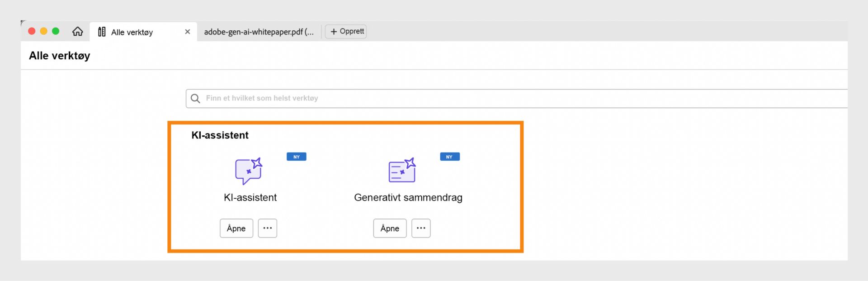The height and width of the screenshot is (281, 868).
Task: Click the tools icon in Alle verktøy tab
Action: 102,32
